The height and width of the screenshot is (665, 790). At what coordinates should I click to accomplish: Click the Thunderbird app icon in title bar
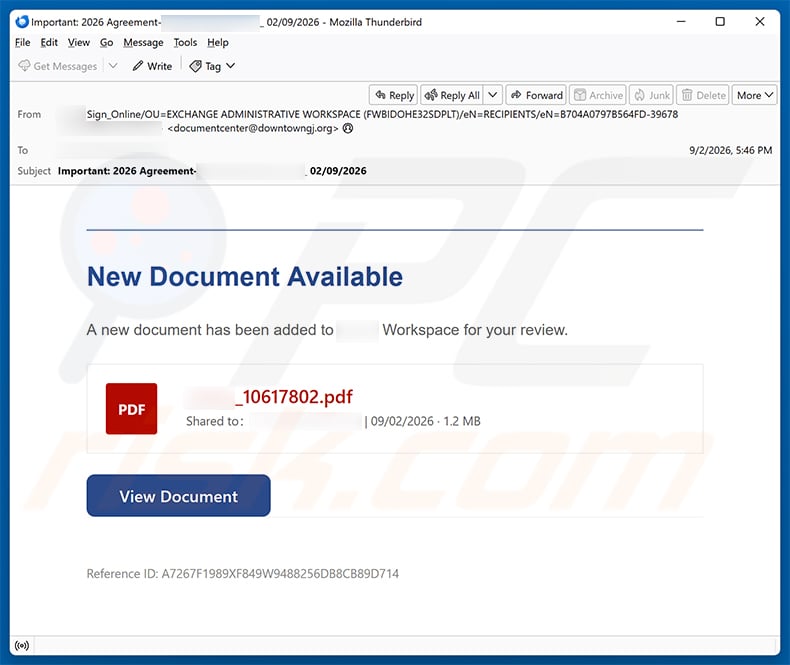coord(22,22)
